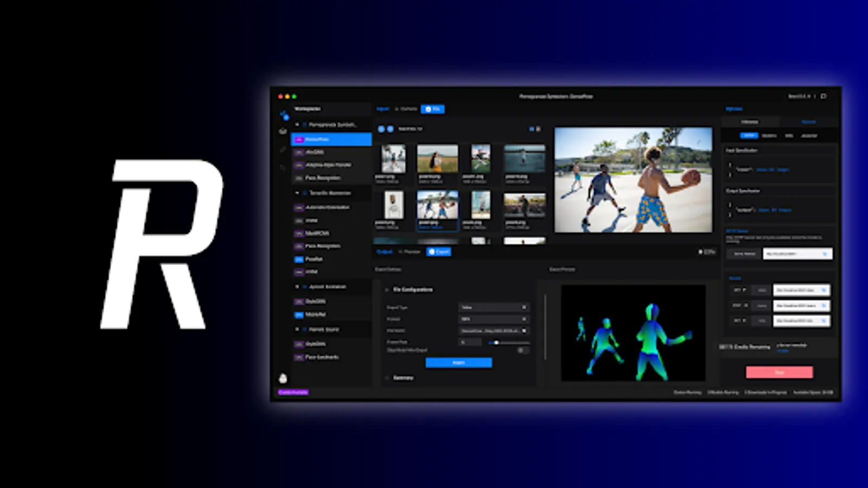Screen dimensions: 868x488
Task: Switch the file browser to list view
Action: coord(538,129)
